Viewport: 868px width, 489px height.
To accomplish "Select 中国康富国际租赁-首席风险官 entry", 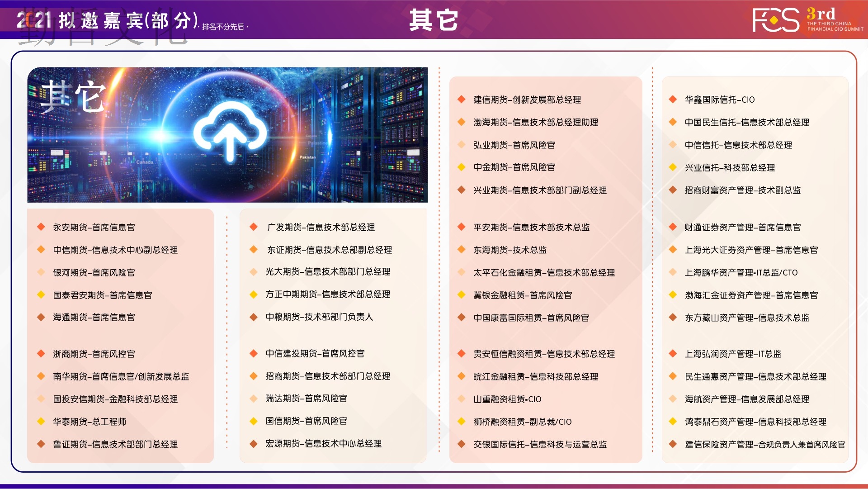I will (x=531, y=318).
